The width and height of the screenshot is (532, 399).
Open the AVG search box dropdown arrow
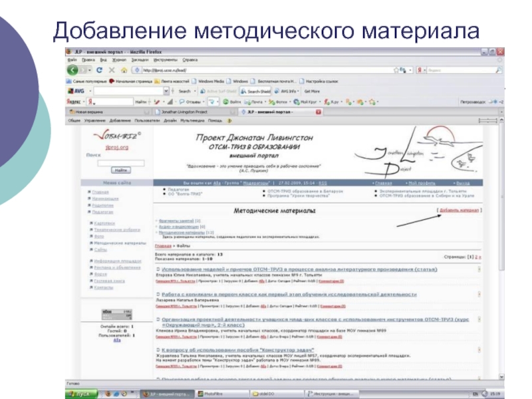[x=166, y=91]
